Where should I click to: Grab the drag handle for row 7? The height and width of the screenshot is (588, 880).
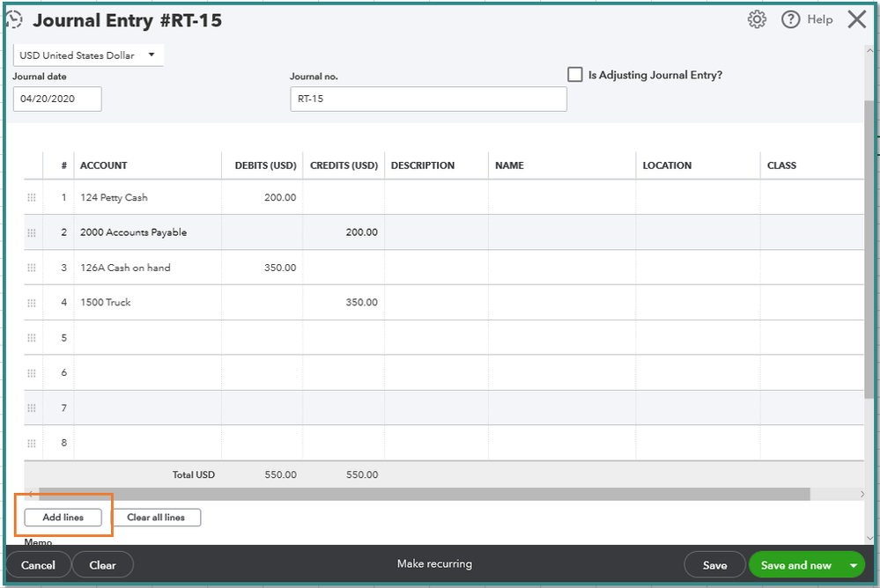click(x=32, y=408)
